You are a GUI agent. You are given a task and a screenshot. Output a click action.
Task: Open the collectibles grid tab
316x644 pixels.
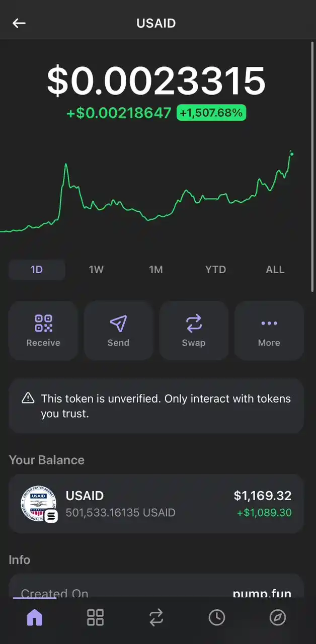(x=95, y=617)
